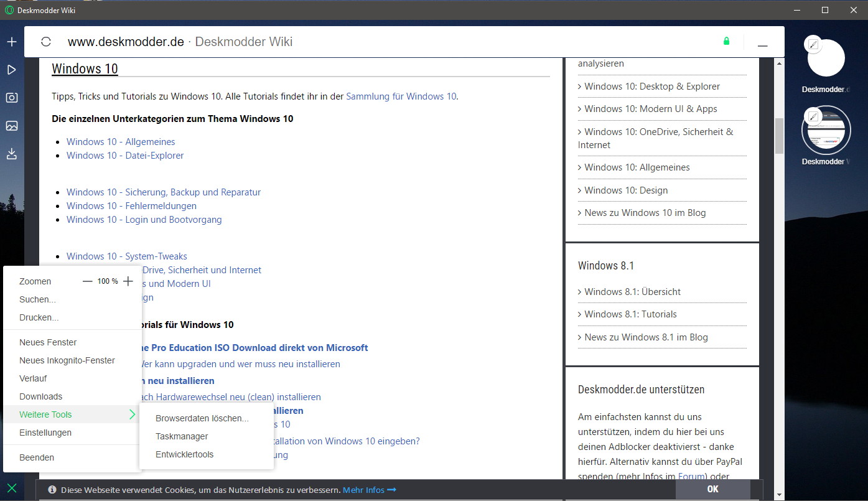Click the green security lock icon
The image size is (868, 501).
pos(726,41)
